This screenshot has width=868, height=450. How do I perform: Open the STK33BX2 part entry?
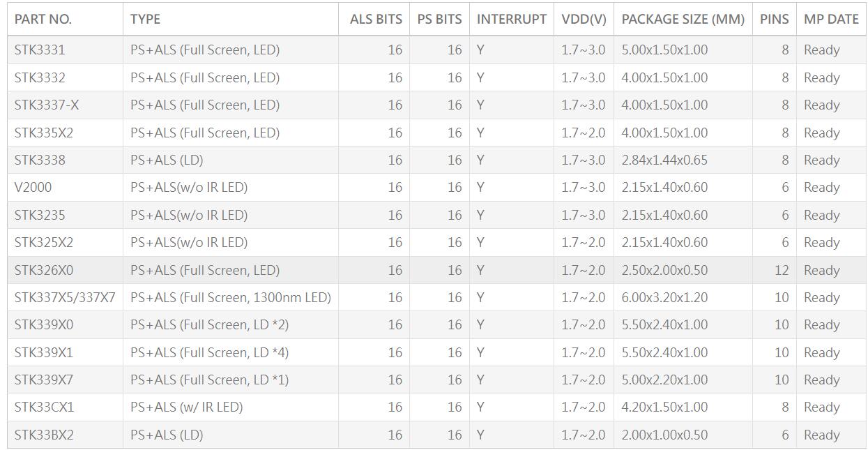pyautogui.click(x=44, y=435)
